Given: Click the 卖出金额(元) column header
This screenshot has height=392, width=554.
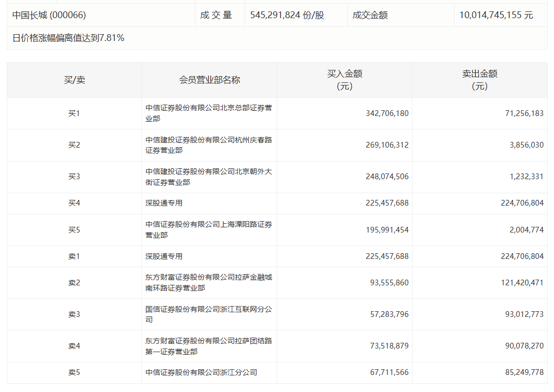Looking at the screenshot, I should click(480, 80).
